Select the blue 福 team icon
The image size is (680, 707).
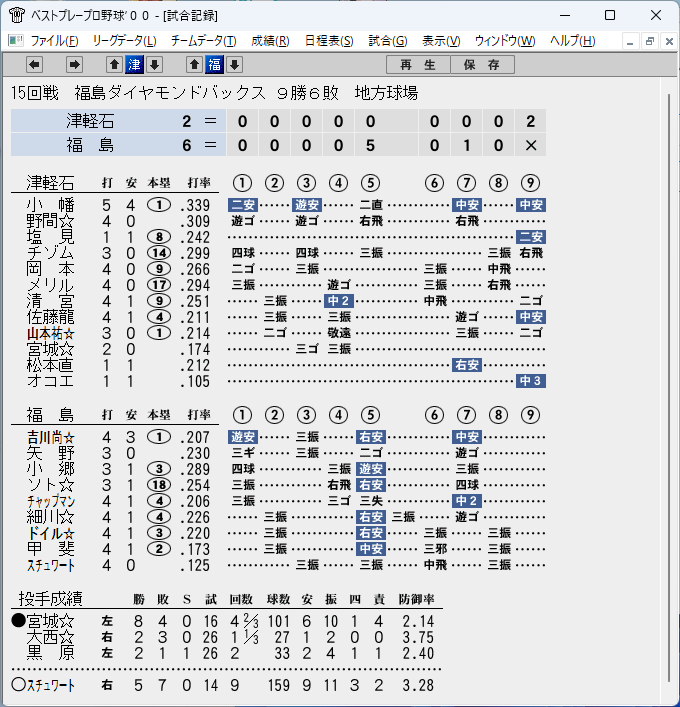tap(214, 64)
